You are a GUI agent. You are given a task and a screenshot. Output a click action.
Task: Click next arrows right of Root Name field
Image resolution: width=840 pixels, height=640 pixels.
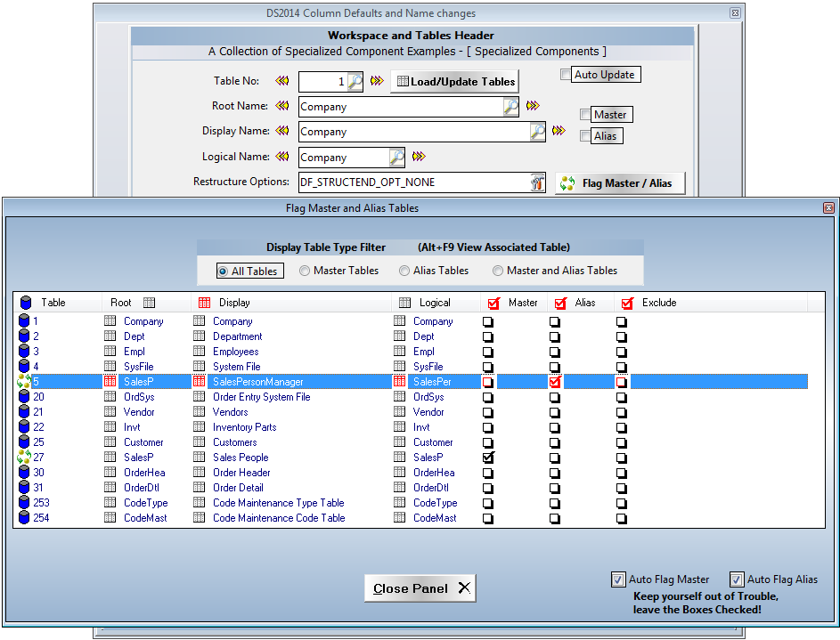[x=533, y=106]
